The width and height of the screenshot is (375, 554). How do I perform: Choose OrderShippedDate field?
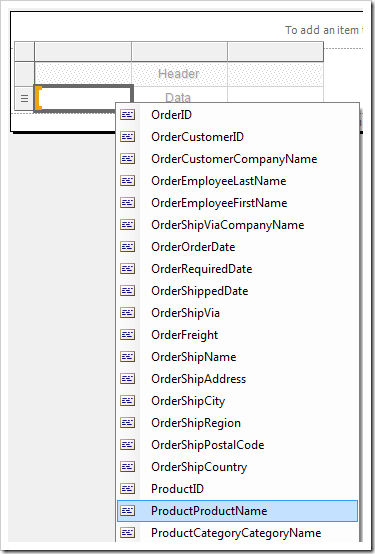(x=237, y=290)
